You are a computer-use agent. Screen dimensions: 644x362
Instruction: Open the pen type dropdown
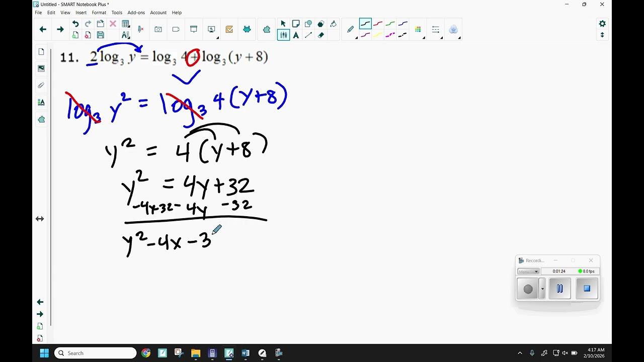[351, 30]
